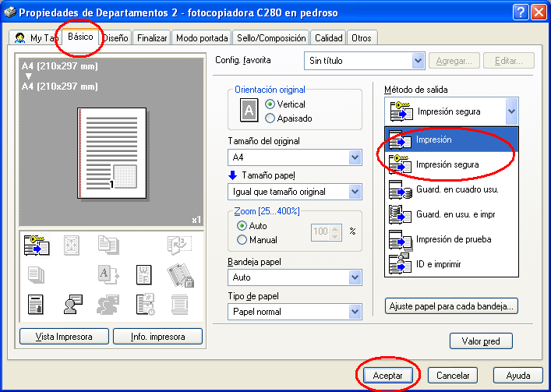Viewport: 551px width, 392px height.
Task: Click the zoom spinner up arrow
Action: pos(335,228)
